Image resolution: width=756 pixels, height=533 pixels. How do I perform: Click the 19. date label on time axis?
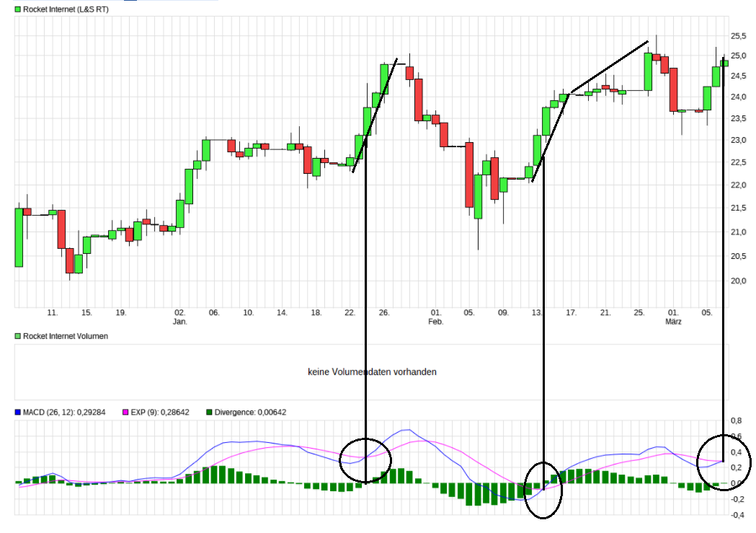coord(121,313)
